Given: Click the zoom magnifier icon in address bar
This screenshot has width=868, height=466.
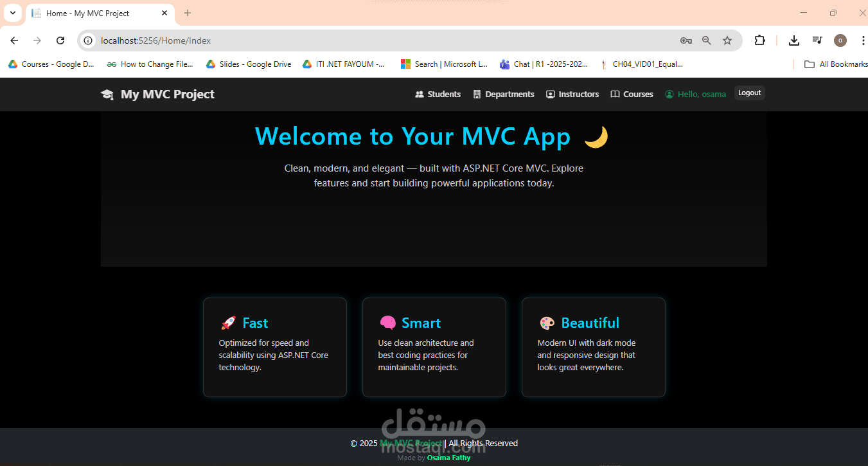Looking at the screenshot, I should tap(707, 40).
